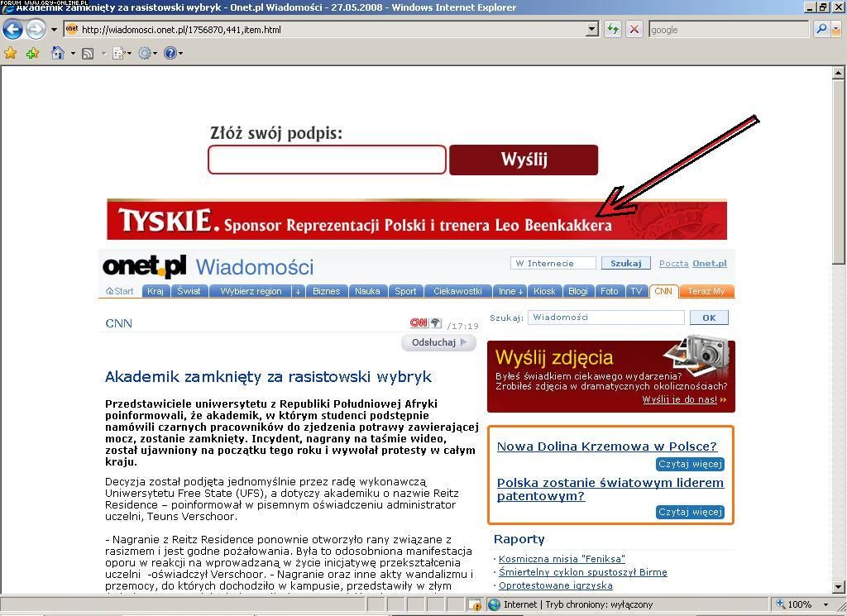This screenshot has width=847, height=616.
Task: Open Polska zostanie światowym liderem patentowym link
Action: point(610,489)
